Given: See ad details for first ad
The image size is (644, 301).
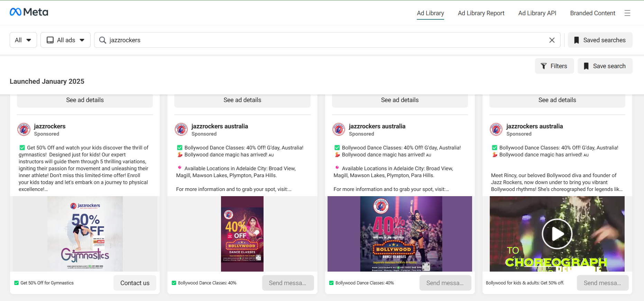Looking at the screenshot, I should (85, 100).
